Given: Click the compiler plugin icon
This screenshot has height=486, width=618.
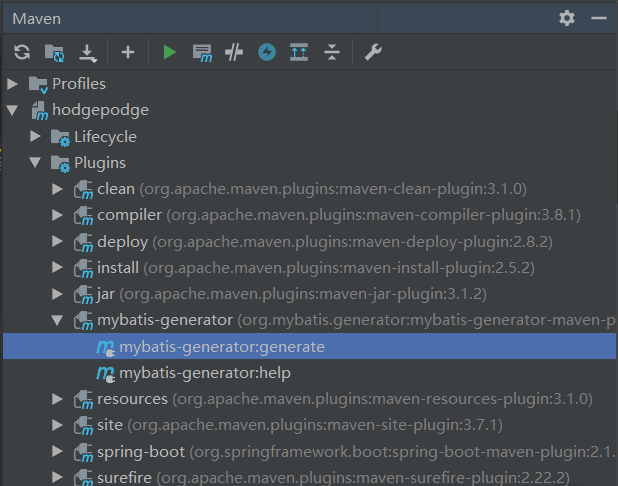Looking at the screenshot, I should (x=83, y=216).
